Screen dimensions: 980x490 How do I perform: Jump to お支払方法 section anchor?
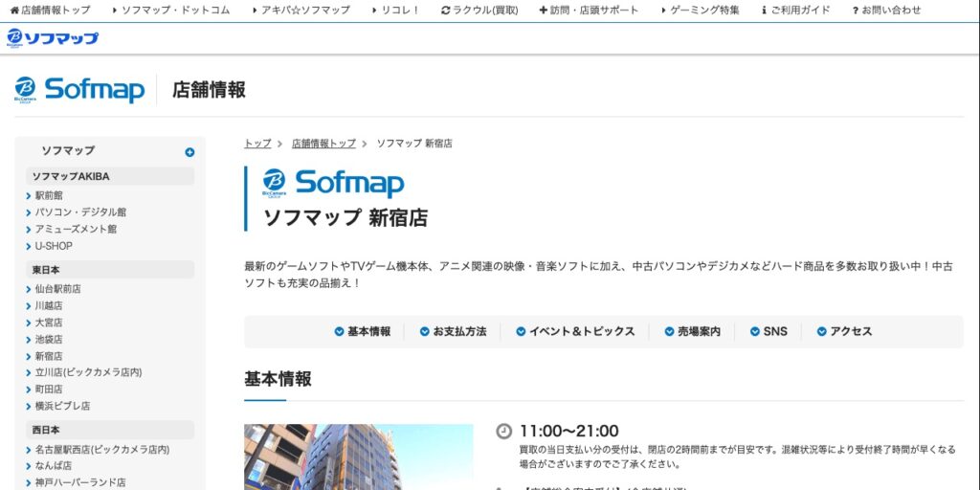[453, 332]
